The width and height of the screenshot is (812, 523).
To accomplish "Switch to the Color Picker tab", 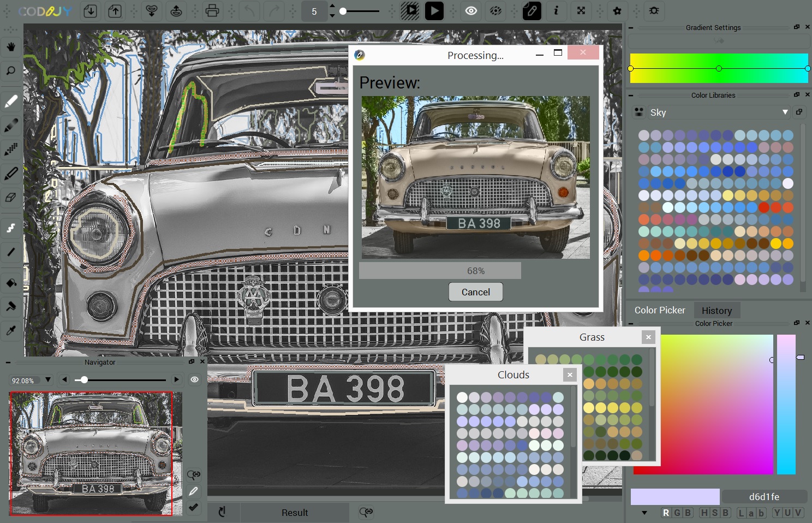I will pos(660,310).
